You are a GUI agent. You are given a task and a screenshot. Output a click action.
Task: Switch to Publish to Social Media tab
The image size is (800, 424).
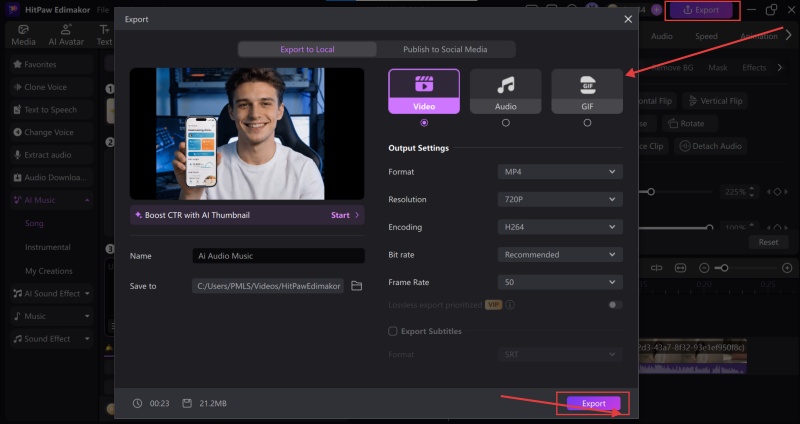(x=445, y=49)
